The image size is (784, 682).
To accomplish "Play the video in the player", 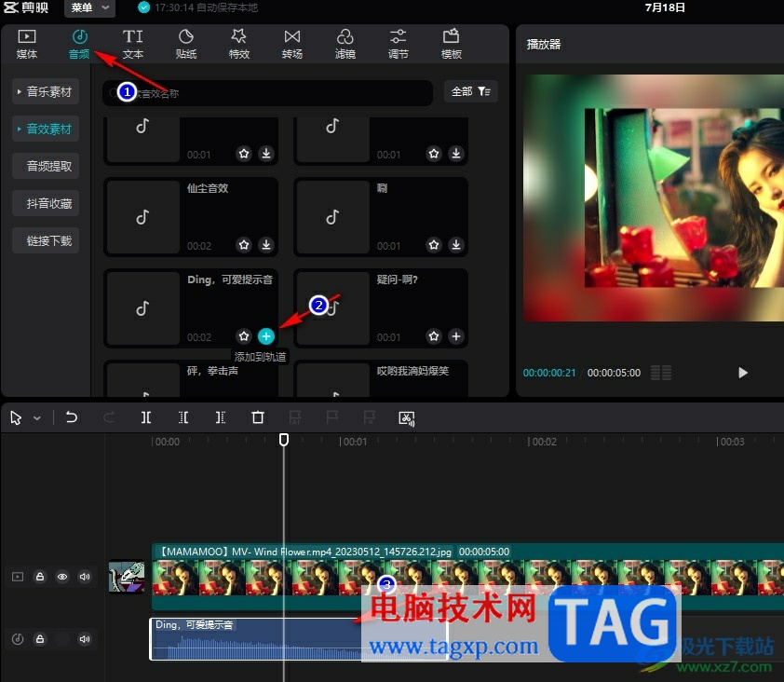I will click(743, 373).
